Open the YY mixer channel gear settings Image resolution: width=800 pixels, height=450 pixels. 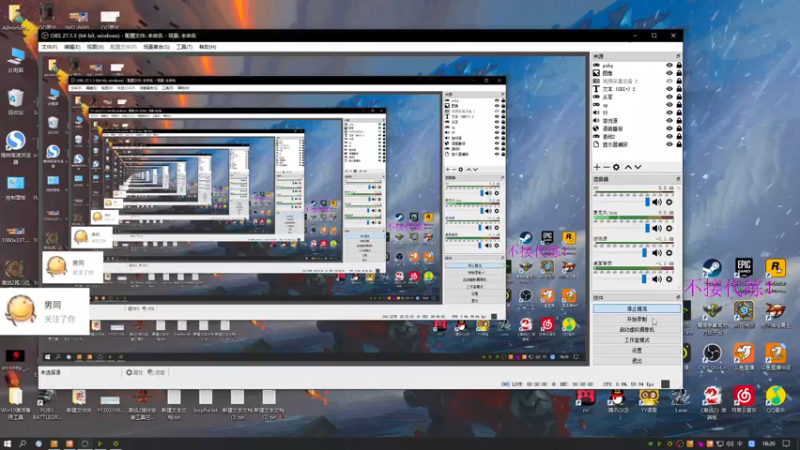click(x=669, y=203)
